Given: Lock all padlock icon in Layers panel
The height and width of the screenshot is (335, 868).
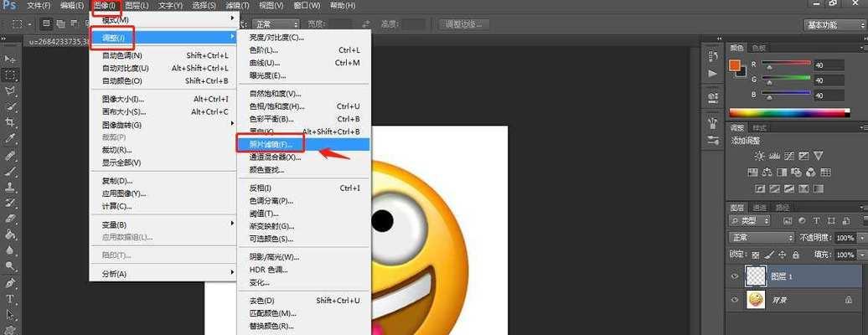Looking at the screenshot, I should pos(795,255).
